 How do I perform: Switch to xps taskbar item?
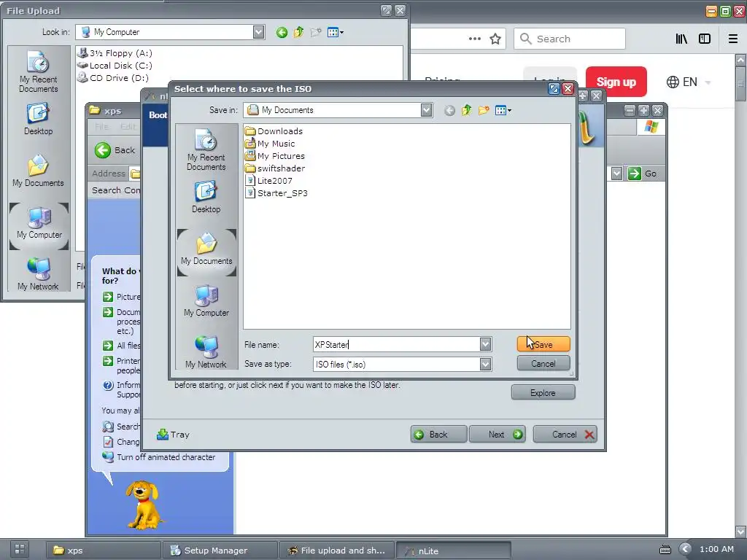tap(103, 551)
